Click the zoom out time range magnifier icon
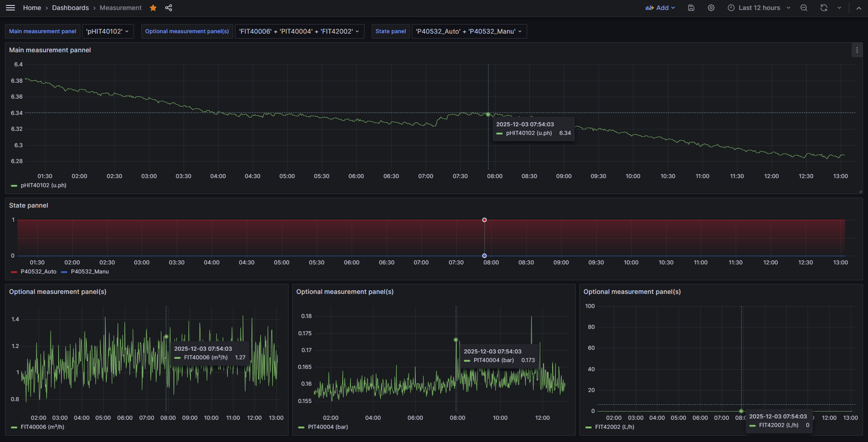868x442 pixels. [x=803, y=8]
